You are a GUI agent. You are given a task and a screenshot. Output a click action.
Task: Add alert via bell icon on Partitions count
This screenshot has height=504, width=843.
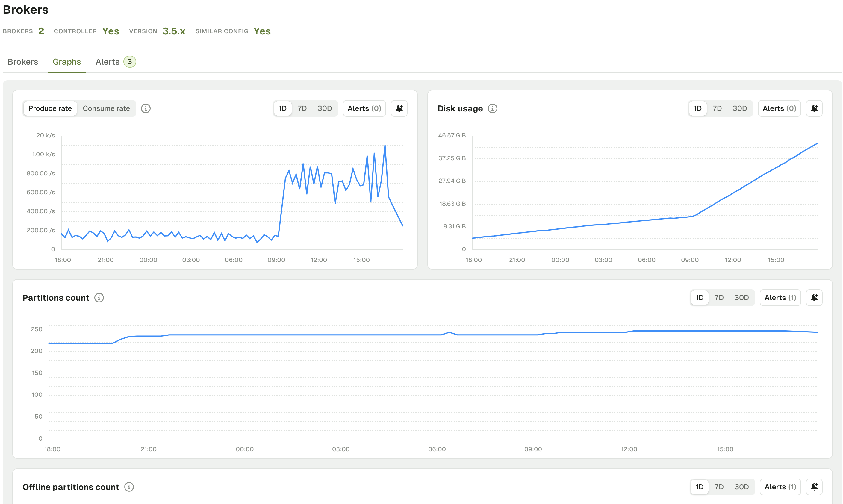pos(814,298)
